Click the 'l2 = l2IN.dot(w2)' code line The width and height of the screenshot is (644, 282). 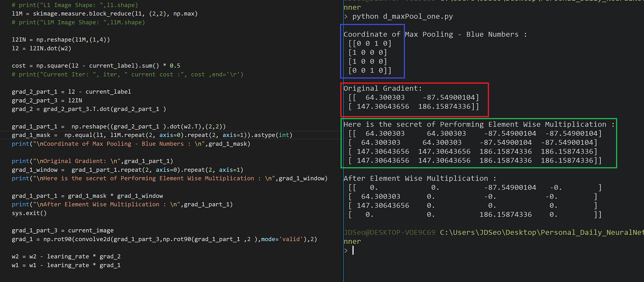[42, 49]
